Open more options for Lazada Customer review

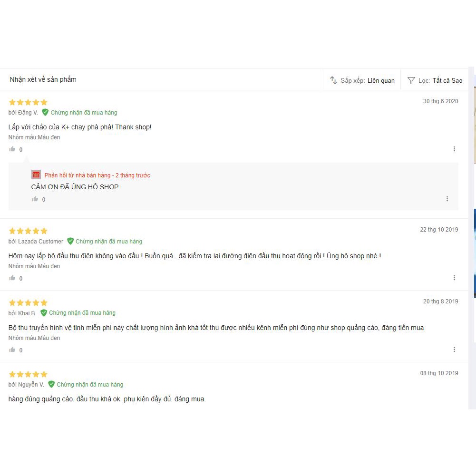[454, 278]
